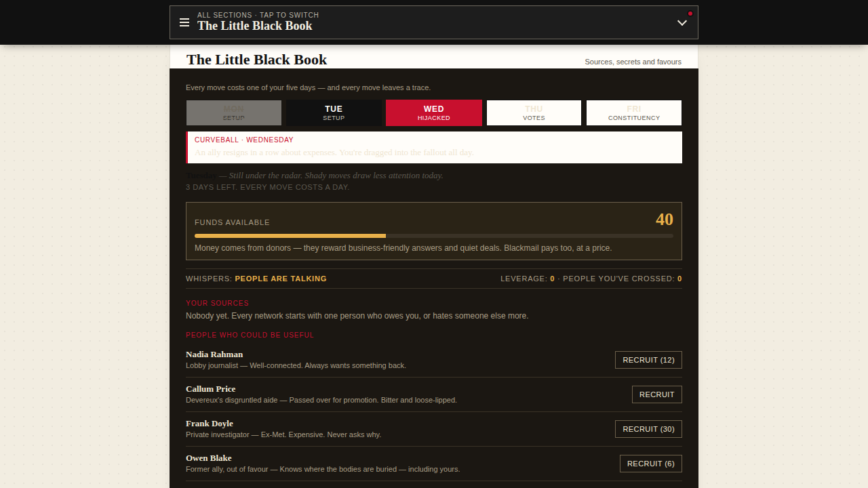Screen dimensions: 868x488
Task: Click the People you've crossed: 0 counter
Action: click(623, 279)
